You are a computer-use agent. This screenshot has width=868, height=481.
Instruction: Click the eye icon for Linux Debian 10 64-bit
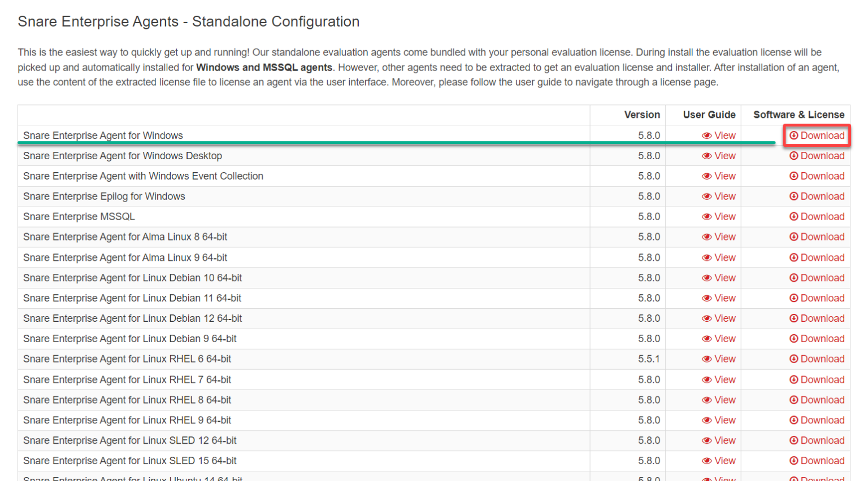(706, 278)
